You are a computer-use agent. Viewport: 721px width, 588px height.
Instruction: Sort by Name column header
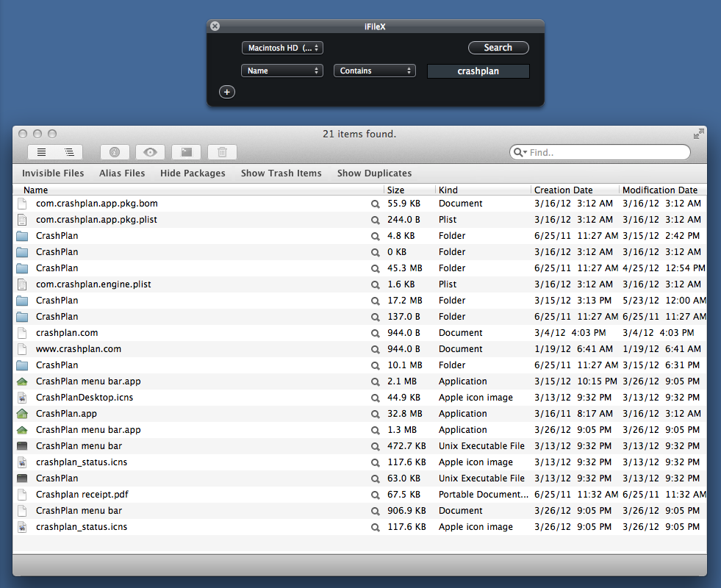pyautogui.click(x=198, y=190)
